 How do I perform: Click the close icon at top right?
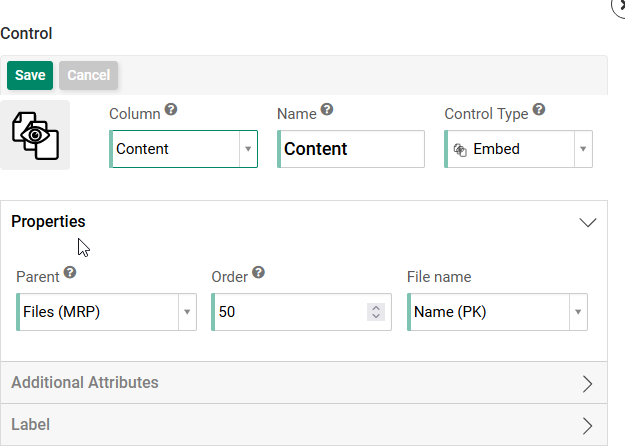(x=619, y=5)
